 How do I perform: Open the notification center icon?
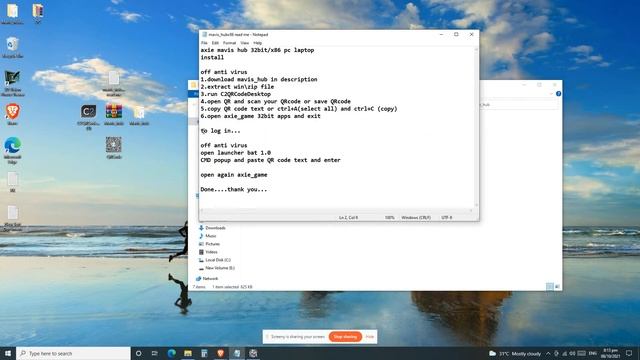click(629, 353)
